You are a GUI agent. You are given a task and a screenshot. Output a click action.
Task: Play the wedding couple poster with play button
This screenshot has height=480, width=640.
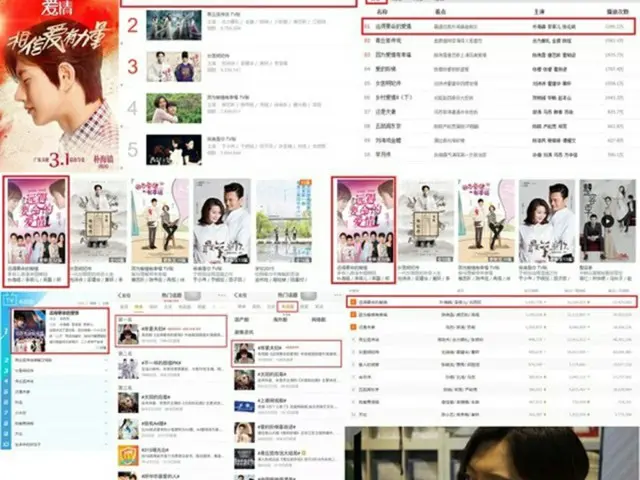608,221
